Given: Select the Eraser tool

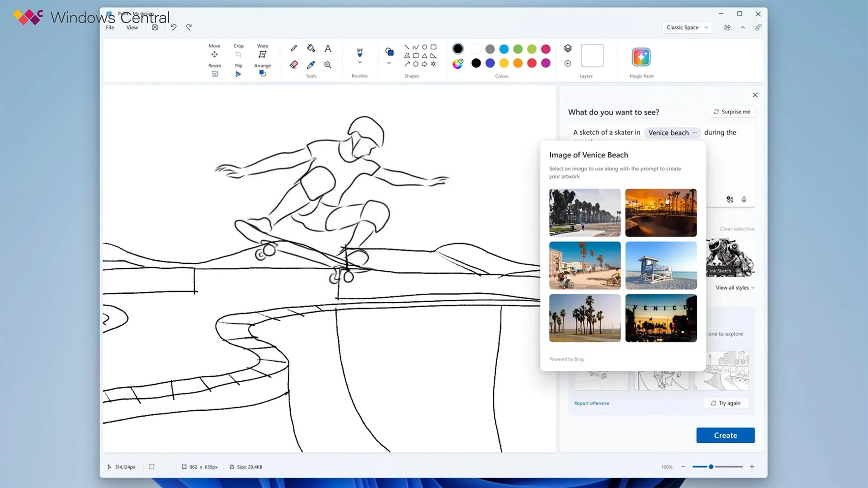Looking at the screenshot, I should coord(294,65).
